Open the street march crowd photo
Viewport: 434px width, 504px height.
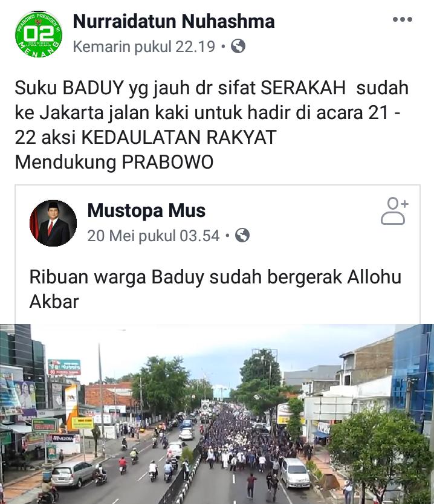pyautogui.click(x=217, y=414)
